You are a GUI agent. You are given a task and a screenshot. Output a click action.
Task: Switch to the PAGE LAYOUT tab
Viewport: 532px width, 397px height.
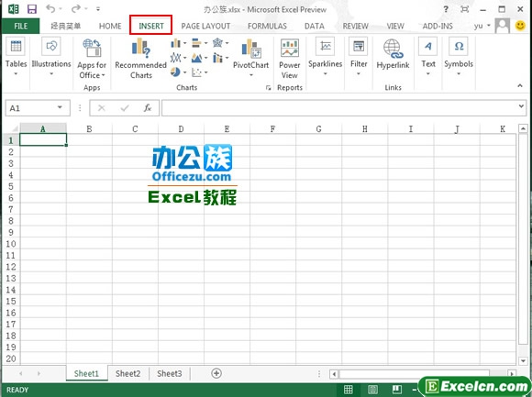[205, 26]
